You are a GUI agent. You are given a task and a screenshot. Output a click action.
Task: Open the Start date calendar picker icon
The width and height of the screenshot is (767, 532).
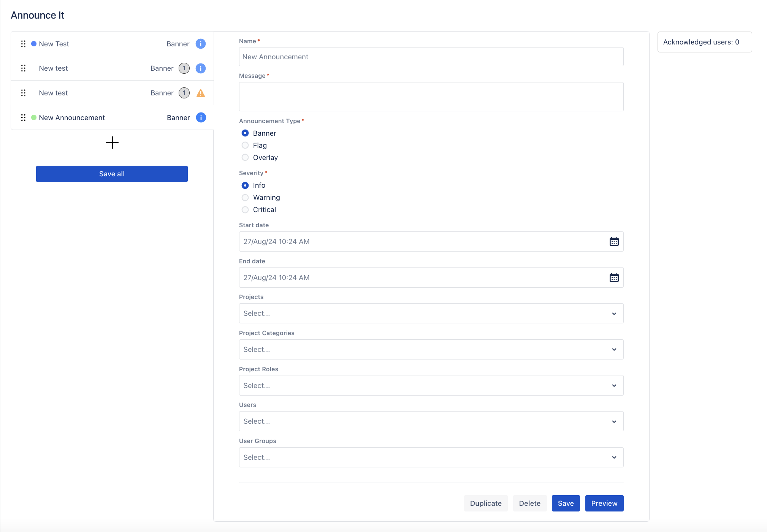[614, 241]
